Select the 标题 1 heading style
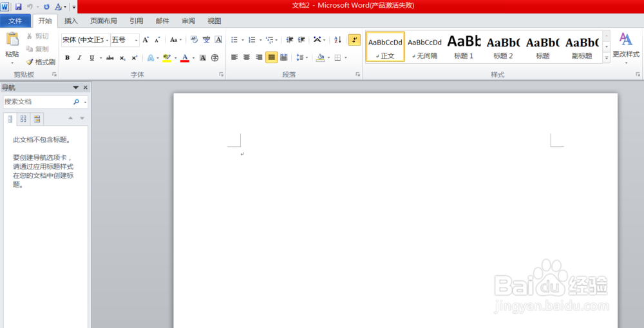644x328 pixels. (x=464, y=46)
